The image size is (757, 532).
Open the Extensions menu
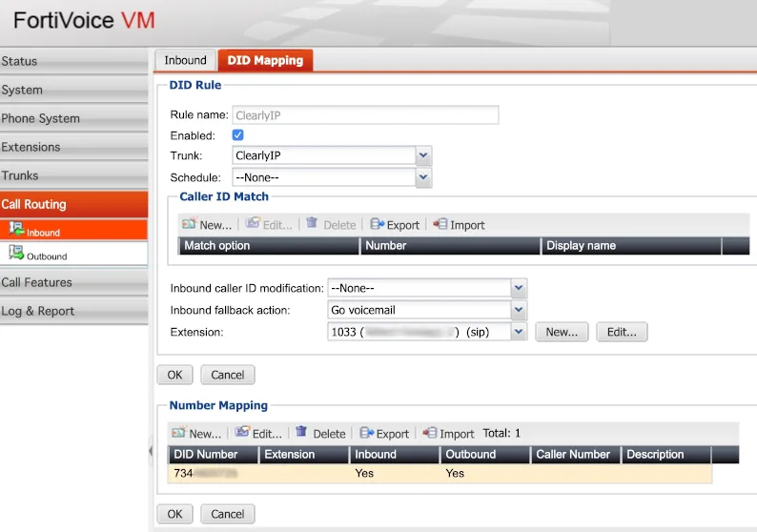[x=73, y=147]
